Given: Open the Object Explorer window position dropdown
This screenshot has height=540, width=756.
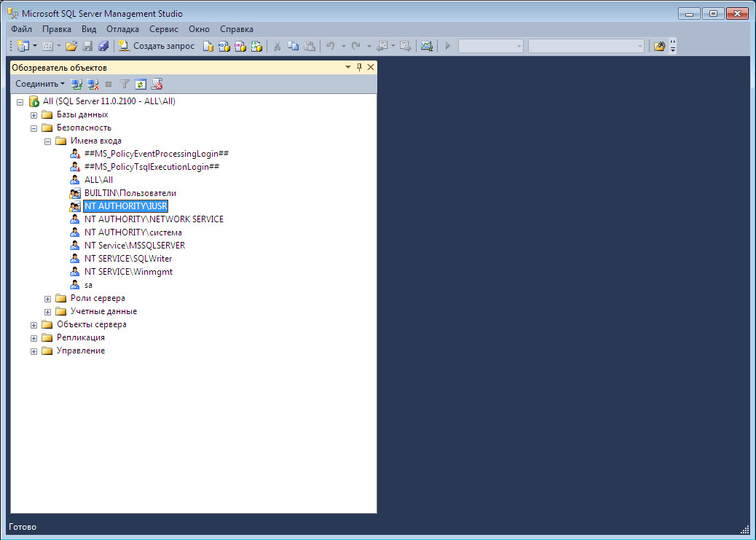Looking at the screenshot, I should (x=348, y=67).
